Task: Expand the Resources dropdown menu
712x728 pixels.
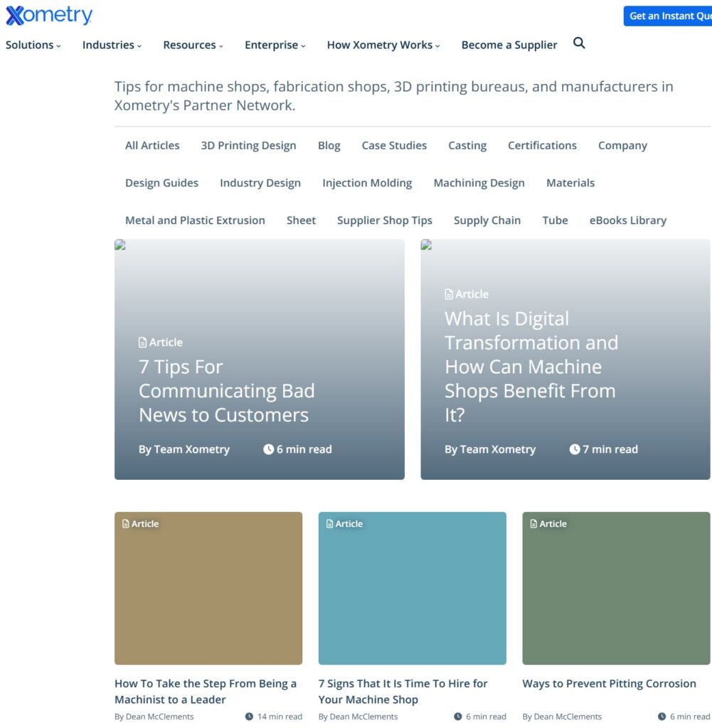Action: tap(193, 45)
